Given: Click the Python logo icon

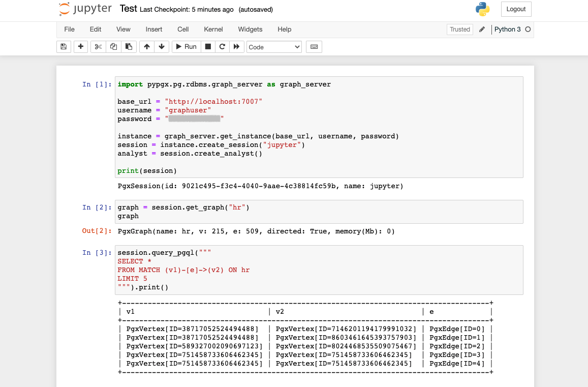Looking at the screenshot, I should pos(483,9).
